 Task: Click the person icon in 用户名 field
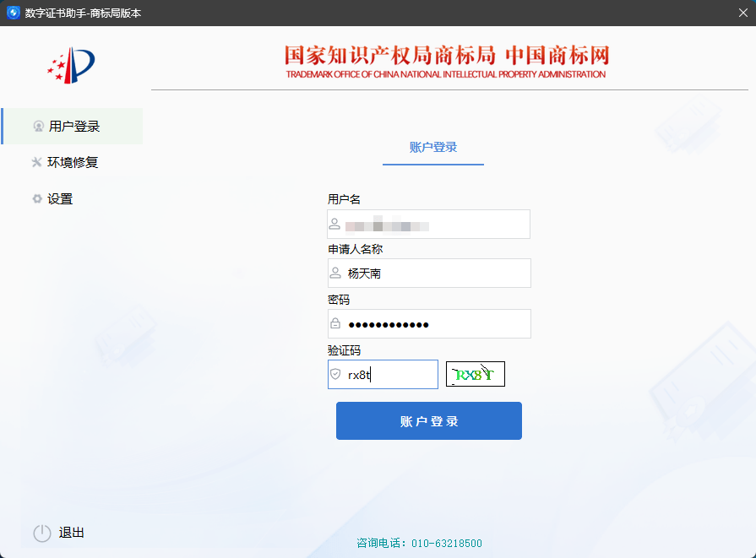(x=334, y=224)
